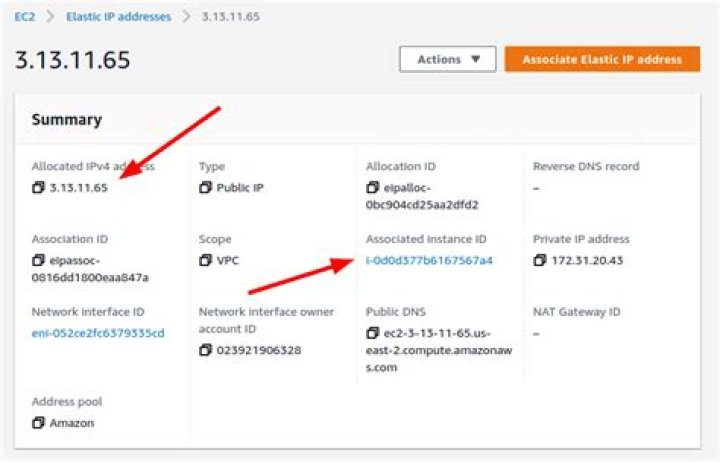Viewport: 720px width, 462px height.
Task: Click the Reverse DNS record label
Action: [x=586, y=166]
